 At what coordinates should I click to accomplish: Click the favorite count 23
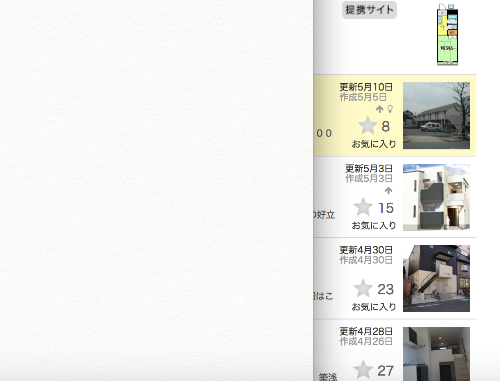pyautogui.click(x=386, y=289)
